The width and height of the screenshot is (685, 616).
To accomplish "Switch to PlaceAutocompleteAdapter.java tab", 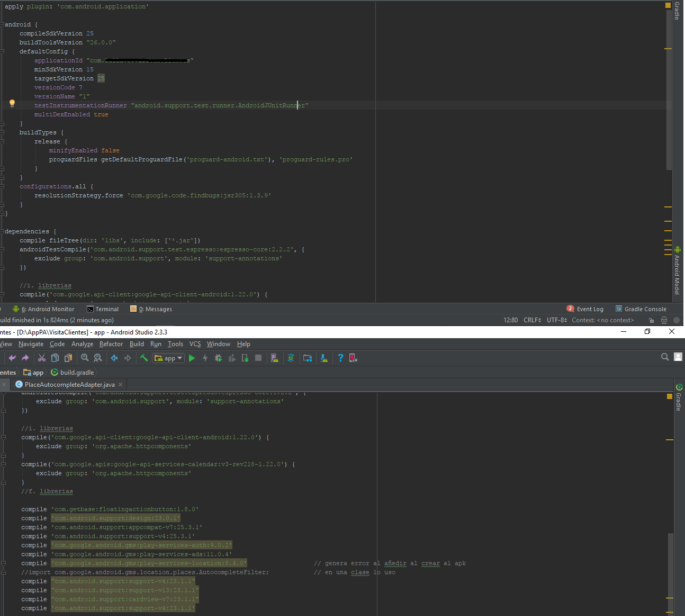I will coord(69,385).
